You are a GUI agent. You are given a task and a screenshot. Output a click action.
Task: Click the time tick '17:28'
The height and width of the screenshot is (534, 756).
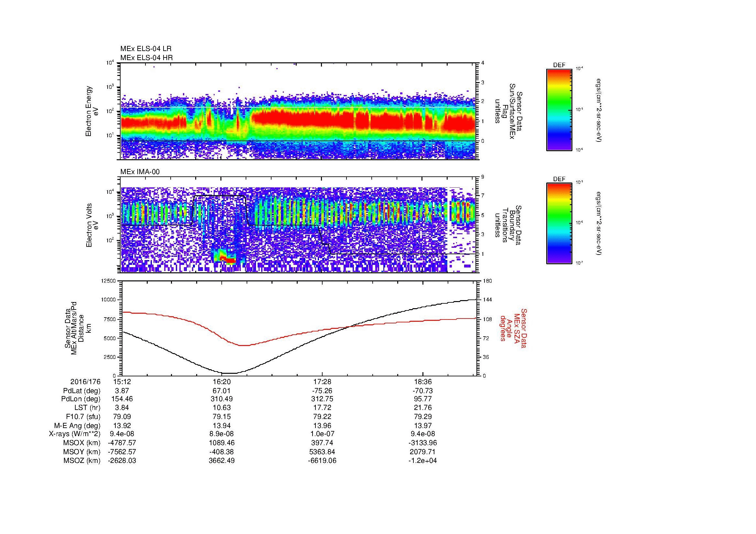(x=322, y=382)
